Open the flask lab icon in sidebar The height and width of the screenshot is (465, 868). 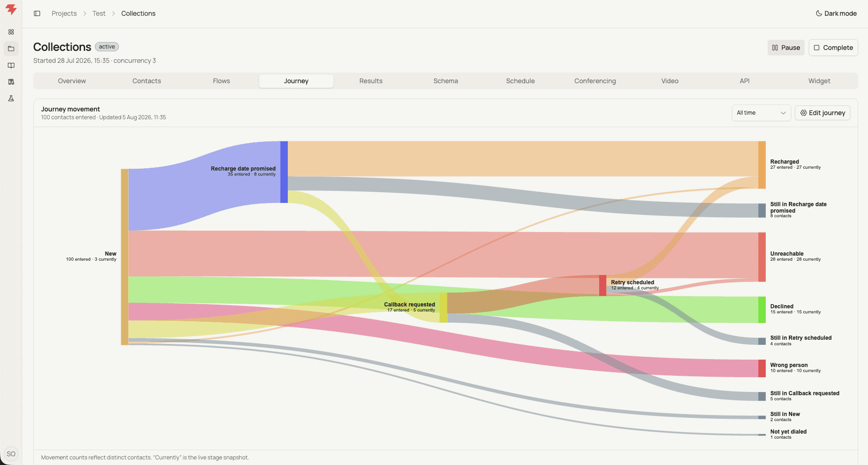point(11,98)
